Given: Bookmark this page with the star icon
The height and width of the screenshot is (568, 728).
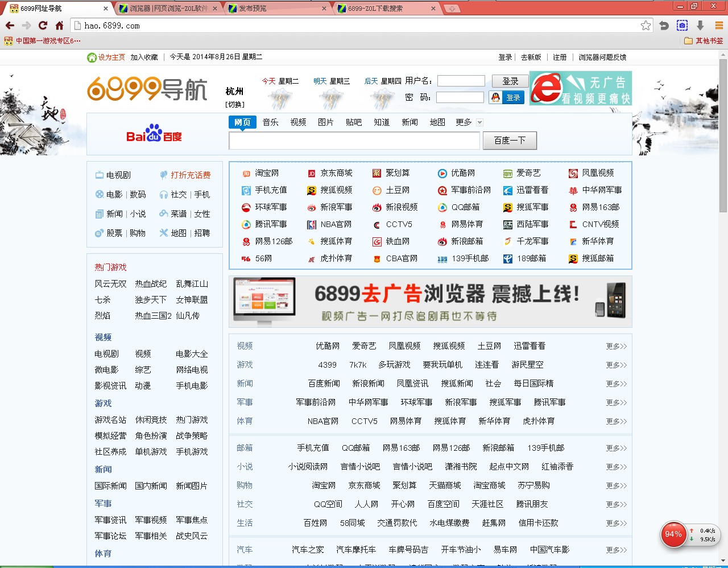Looking at the screenshot, I should (646, 26).
